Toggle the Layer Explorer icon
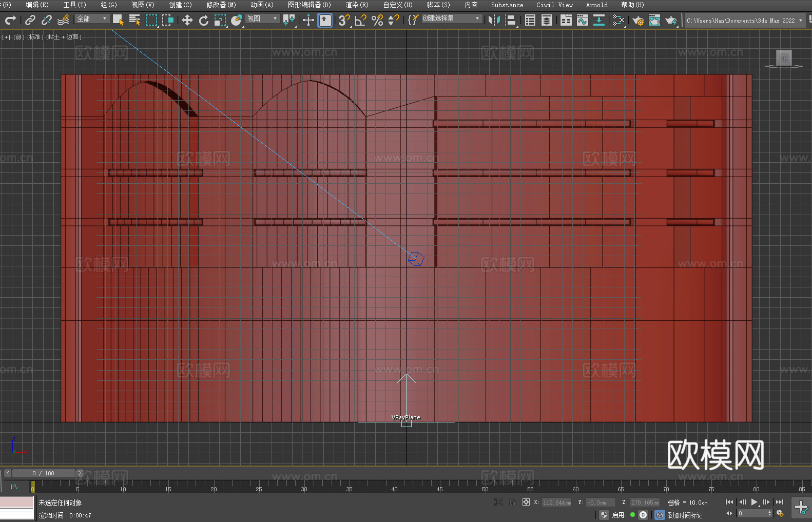This screenshot has width=812, height=522. coord(547,21)
